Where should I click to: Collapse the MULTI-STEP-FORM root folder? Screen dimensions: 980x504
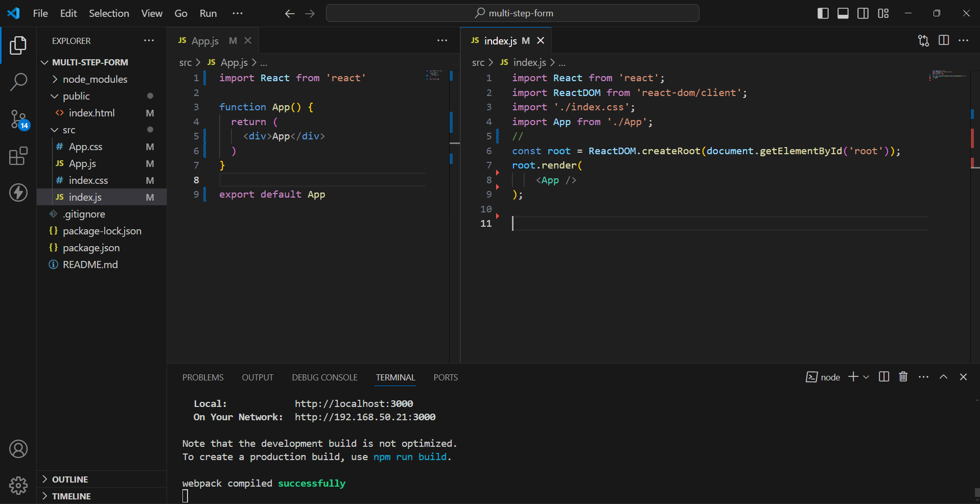(102, 62)
